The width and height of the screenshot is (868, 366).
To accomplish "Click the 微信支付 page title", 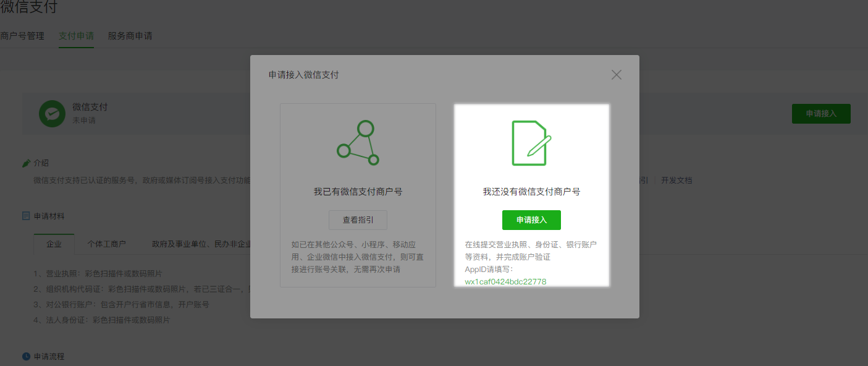I will 29,7.
